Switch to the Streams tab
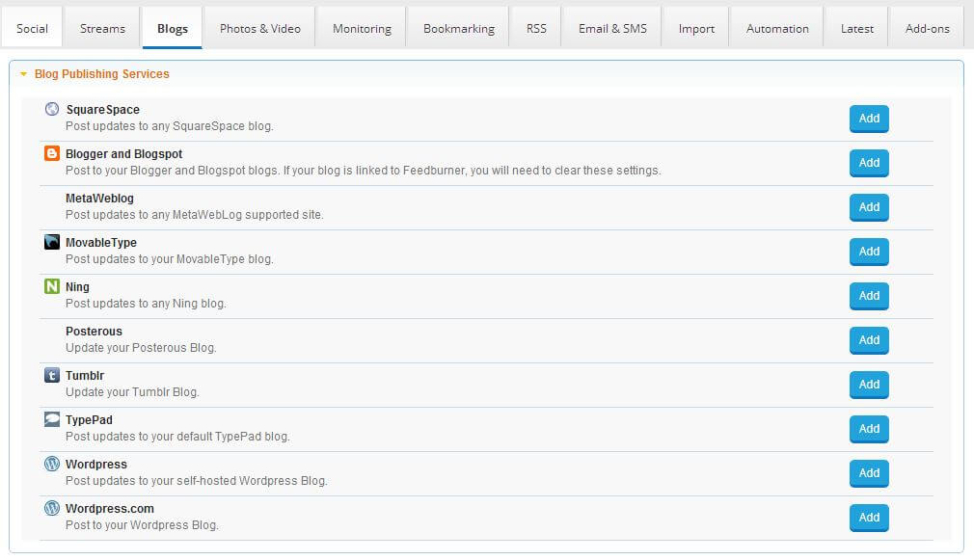Viewport: 974px width, 560px height. 102,29
